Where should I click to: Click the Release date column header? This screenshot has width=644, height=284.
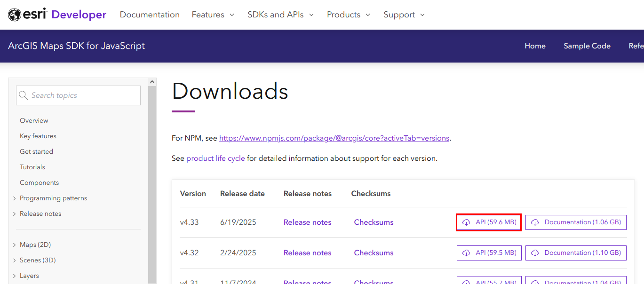point(242,194)
